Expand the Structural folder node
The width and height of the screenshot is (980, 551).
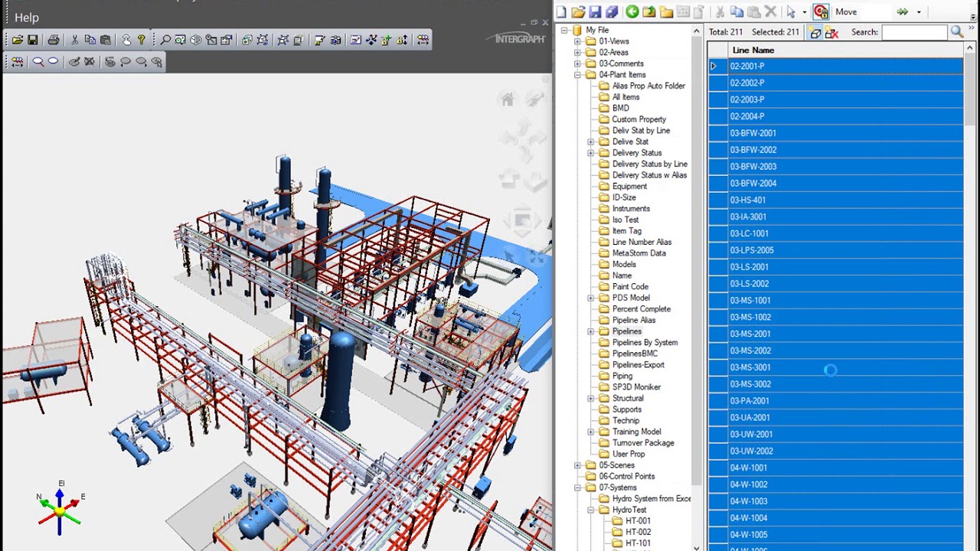[590, 399]
